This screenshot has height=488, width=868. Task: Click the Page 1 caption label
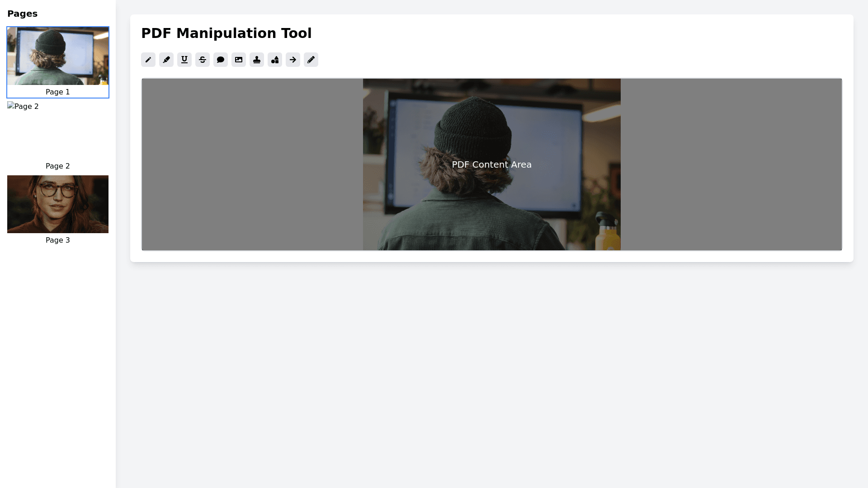point(58,92)
